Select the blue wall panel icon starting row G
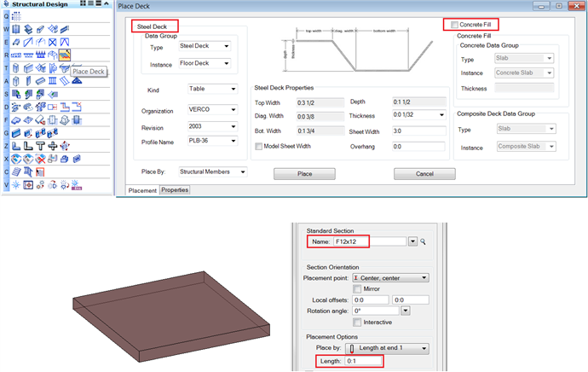 (x=16, y=133)
